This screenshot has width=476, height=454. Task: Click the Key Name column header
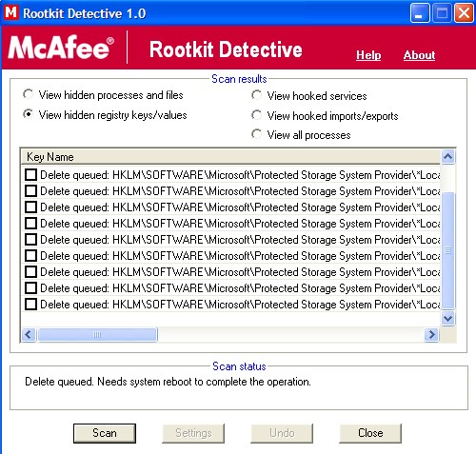230,157
